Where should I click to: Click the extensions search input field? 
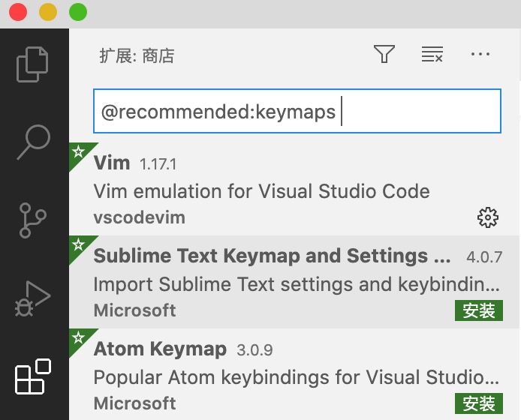pyautogui.click(x=297, y=111)
